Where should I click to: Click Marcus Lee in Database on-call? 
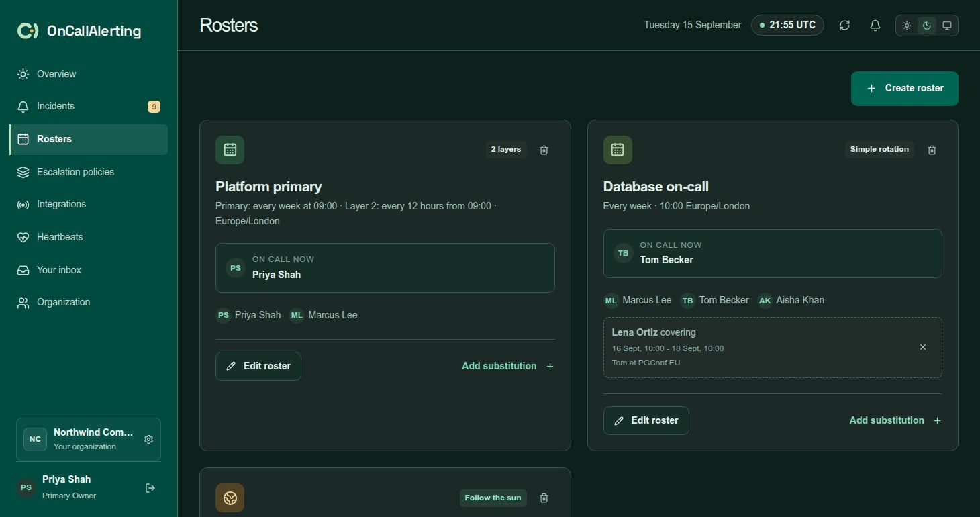point(638,300)
